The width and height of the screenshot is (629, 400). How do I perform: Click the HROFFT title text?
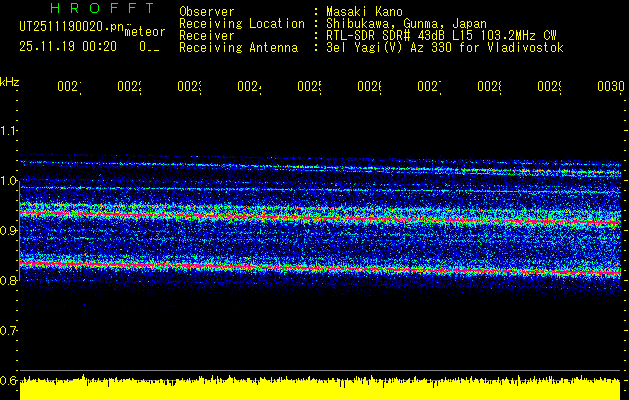[103, 8]
